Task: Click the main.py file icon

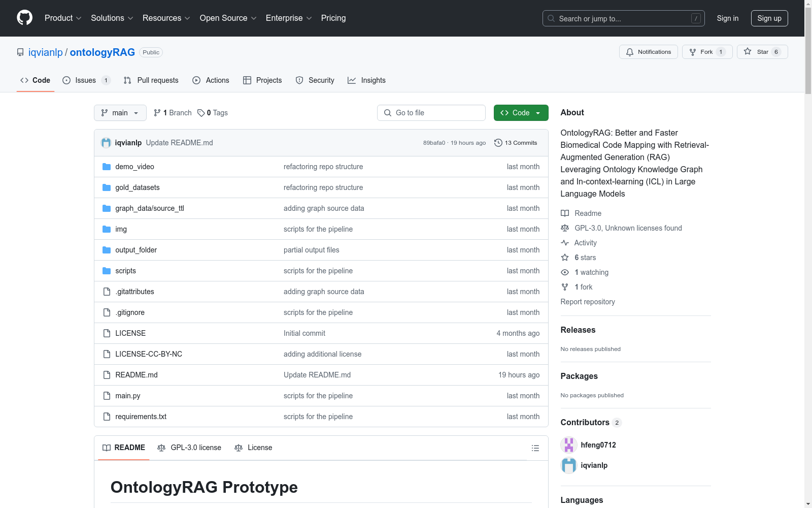Action: pos(107,396)
